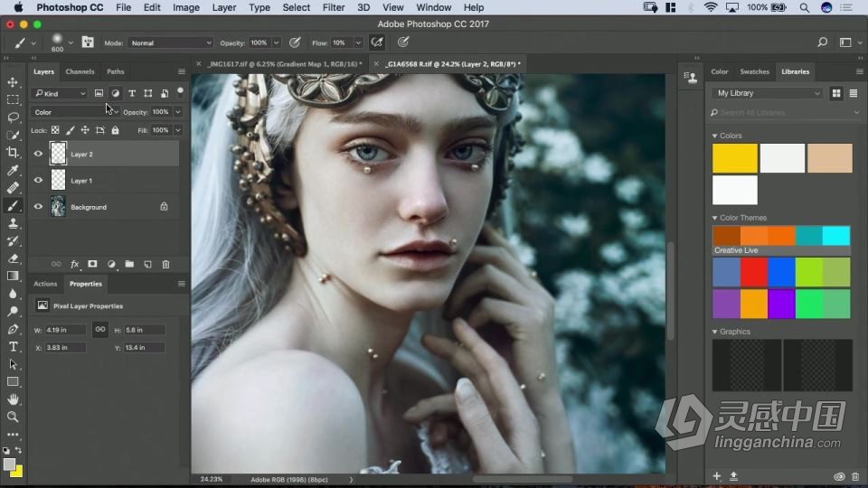The image size is (868, 488).
Task: Open layer Opacity dropdown arrow
Action: [178, 112]
